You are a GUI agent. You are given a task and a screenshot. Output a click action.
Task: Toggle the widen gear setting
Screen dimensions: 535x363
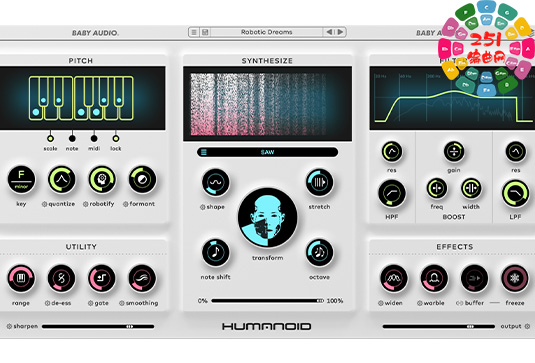[381, 303]
